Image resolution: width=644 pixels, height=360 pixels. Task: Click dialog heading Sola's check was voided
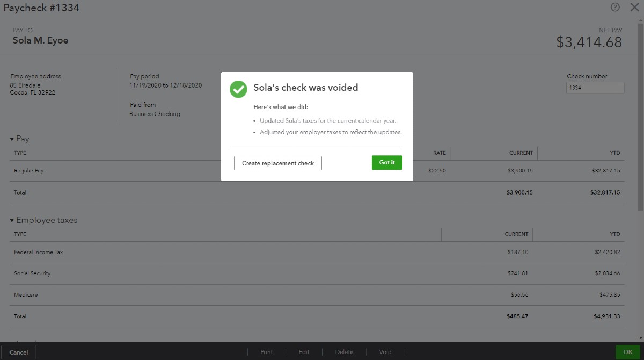tap(305, 88)
